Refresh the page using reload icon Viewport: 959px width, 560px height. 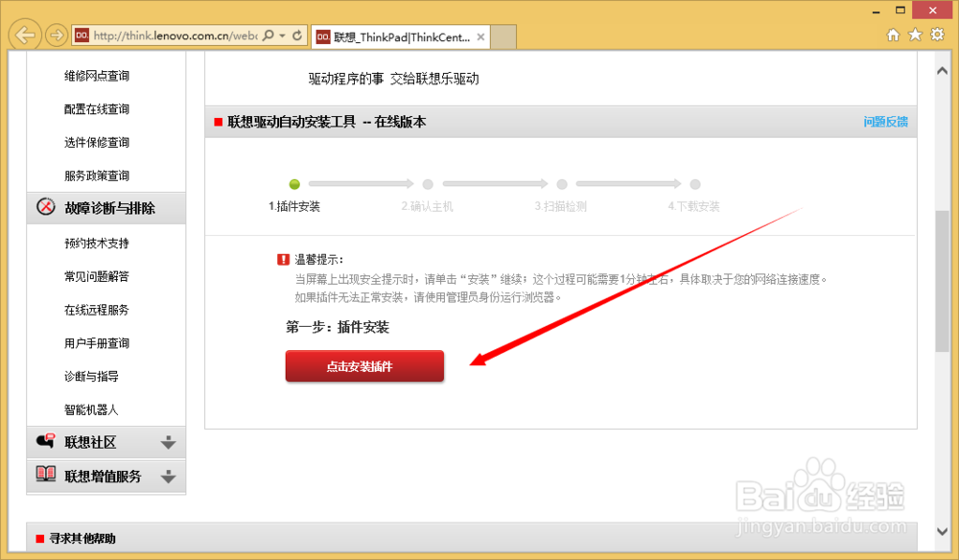pos(297,36)
